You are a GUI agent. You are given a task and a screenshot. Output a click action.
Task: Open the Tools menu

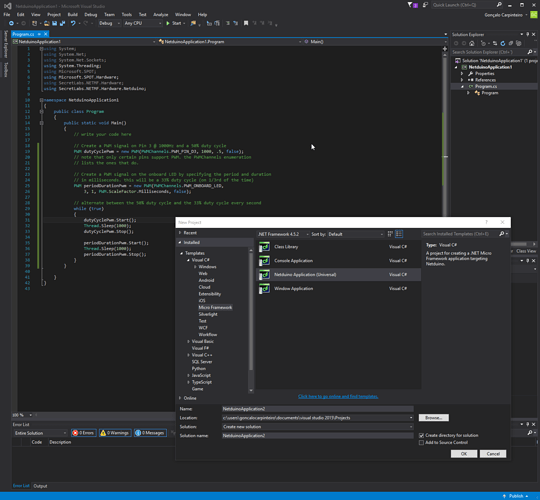127,14
